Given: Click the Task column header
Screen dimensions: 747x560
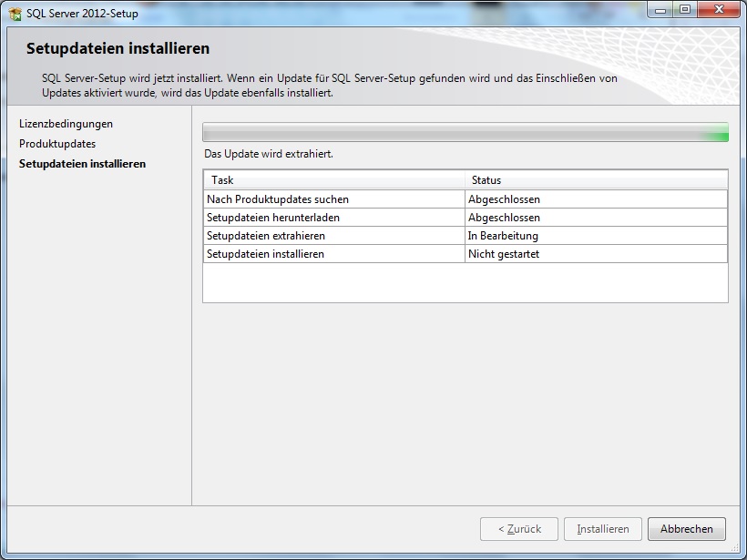Looking at the screenshot, I should coord(334,180).
